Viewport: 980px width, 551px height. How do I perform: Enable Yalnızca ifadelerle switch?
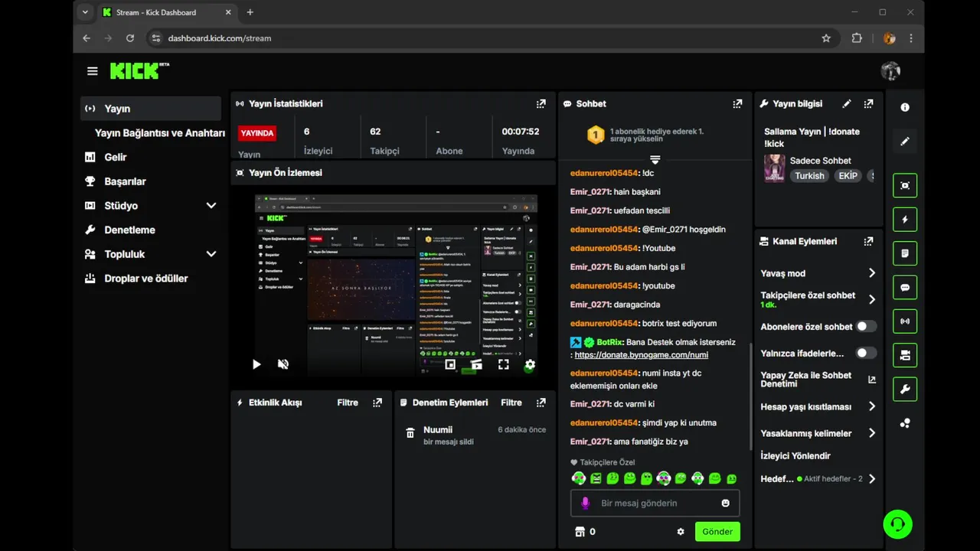[866, 353]
